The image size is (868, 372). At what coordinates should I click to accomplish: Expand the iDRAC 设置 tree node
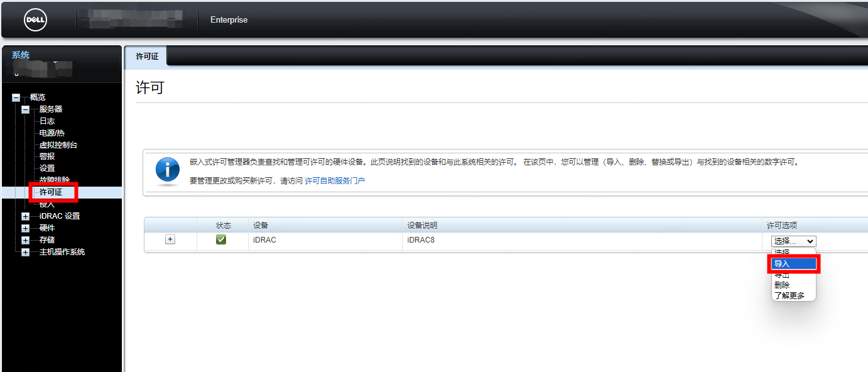point(25,216)
